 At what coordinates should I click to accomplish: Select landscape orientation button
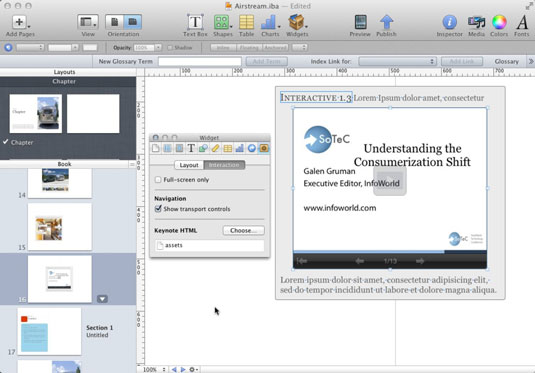(x=132, y=23)
